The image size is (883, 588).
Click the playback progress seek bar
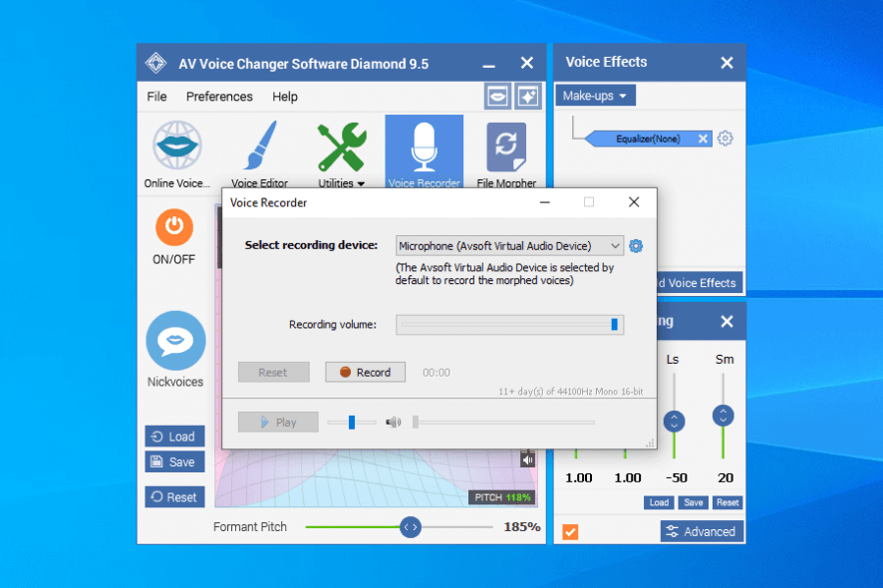[x=504, y=422]
